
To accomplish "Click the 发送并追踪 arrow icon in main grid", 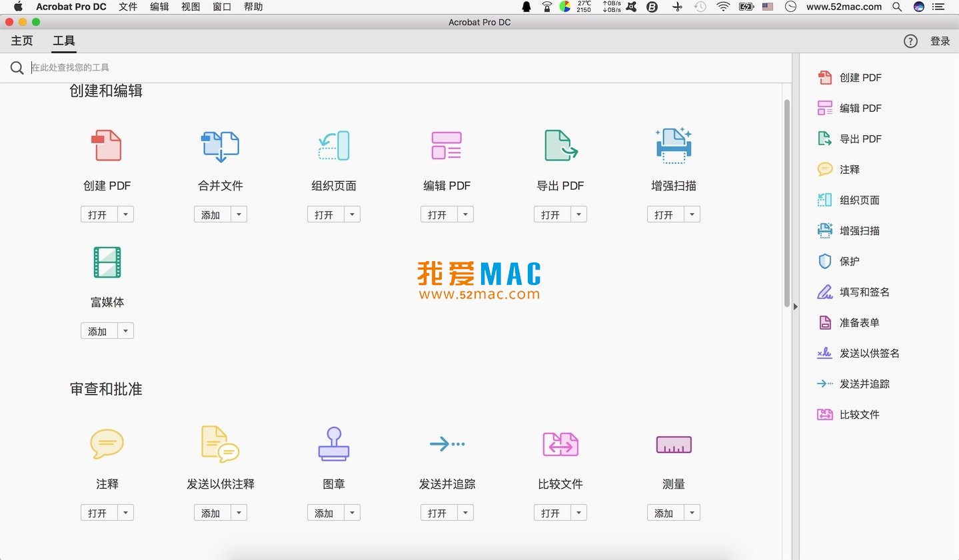I will coord(447,443).
